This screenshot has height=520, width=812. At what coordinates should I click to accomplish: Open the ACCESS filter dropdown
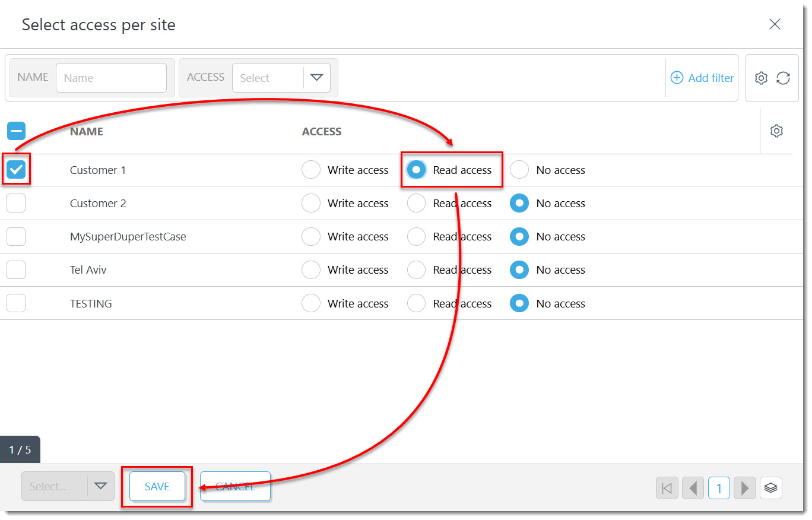pos(281,78)
